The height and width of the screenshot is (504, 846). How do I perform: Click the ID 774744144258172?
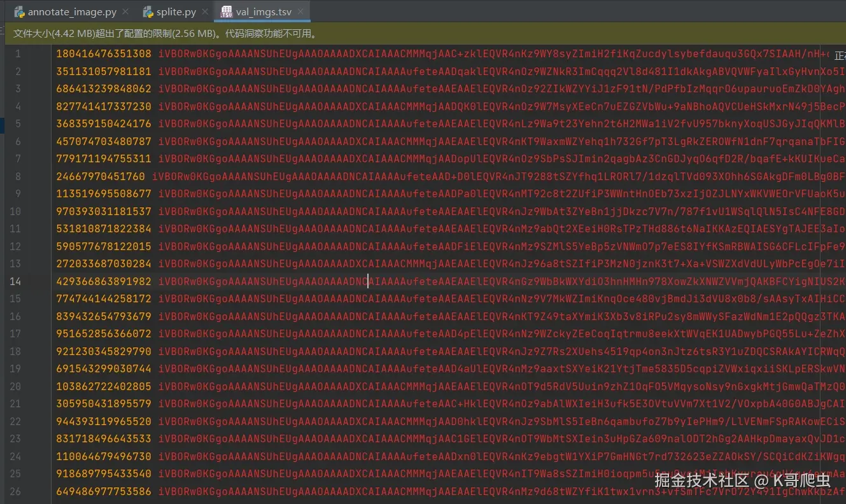pyautogui.click(x=104, y=298)
